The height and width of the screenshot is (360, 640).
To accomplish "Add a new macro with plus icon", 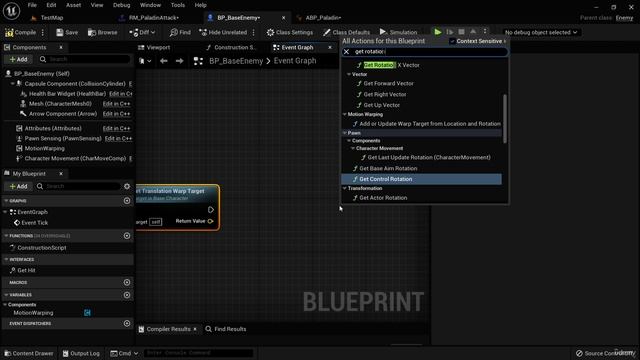I will [x=127, y=282].
